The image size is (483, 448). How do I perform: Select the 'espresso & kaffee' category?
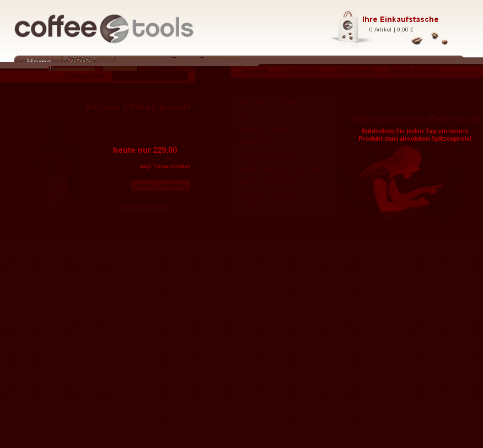pyautogui.click(x=270, y=103)
